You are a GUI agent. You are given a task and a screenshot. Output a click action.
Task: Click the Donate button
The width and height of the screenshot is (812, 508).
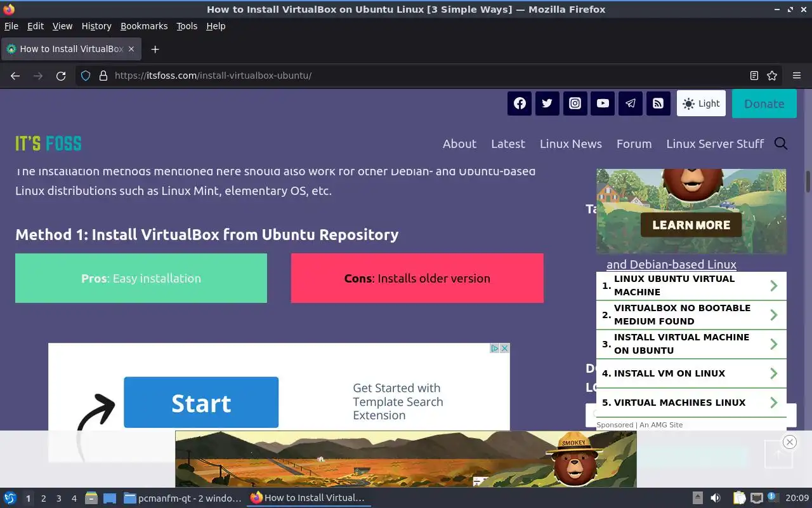764,104
